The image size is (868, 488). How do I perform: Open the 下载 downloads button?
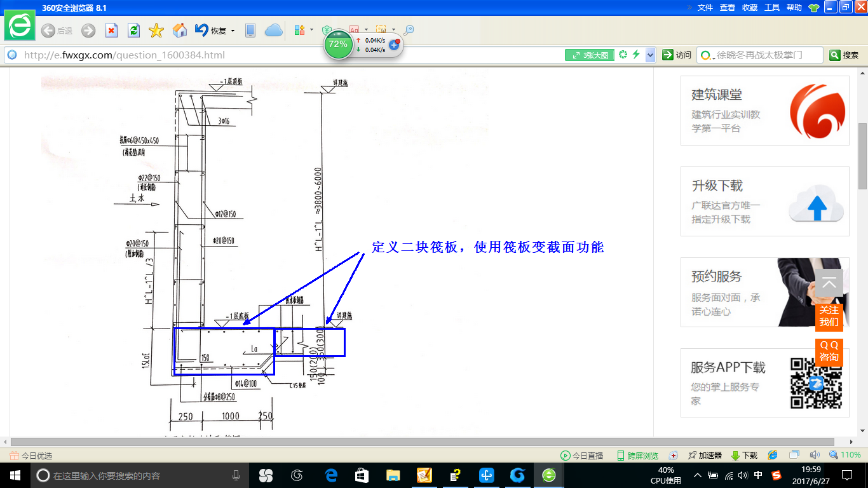[744, 456]
